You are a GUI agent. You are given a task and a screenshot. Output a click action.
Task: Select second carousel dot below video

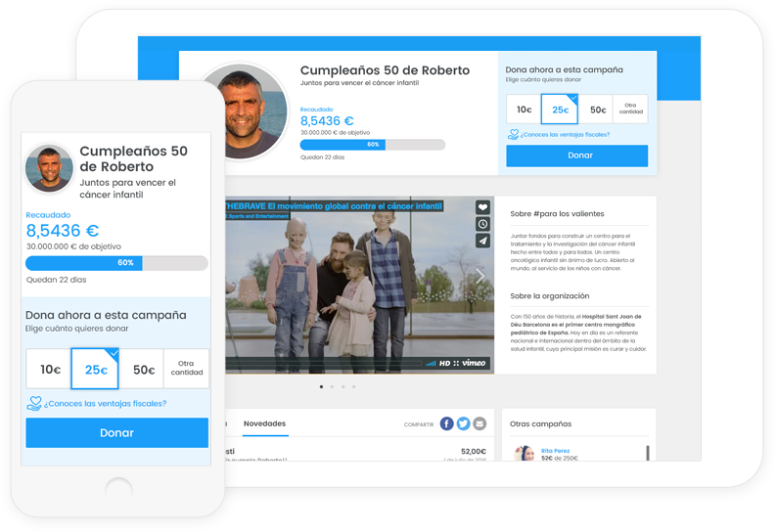(x=332, y=386)
